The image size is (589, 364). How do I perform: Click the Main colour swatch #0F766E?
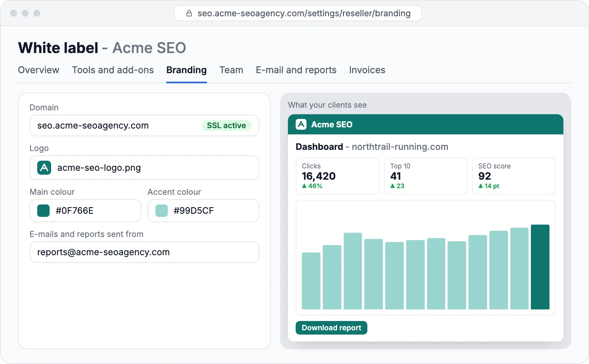pyautogui.click(x=43, y=211)
